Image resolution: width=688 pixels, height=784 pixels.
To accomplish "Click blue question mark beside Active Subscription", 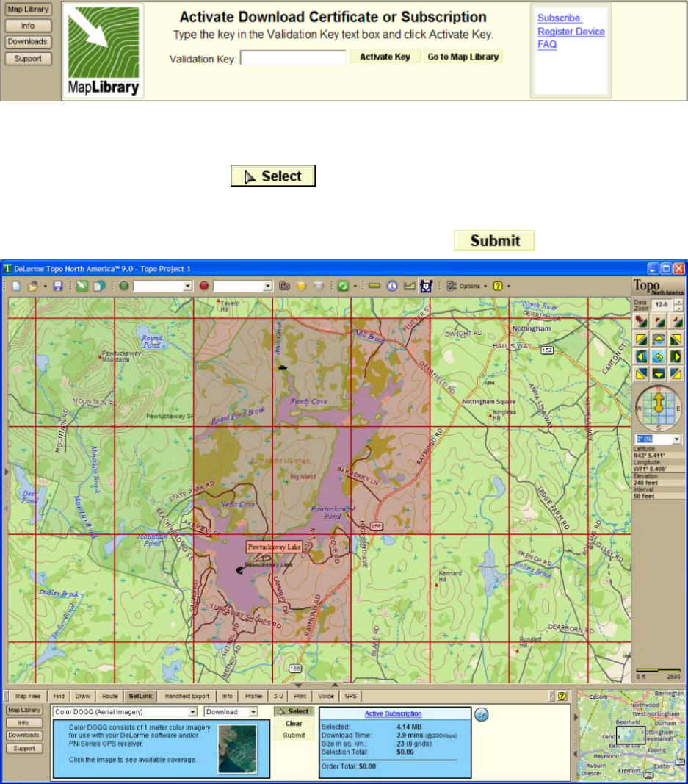I will [481, 714].
